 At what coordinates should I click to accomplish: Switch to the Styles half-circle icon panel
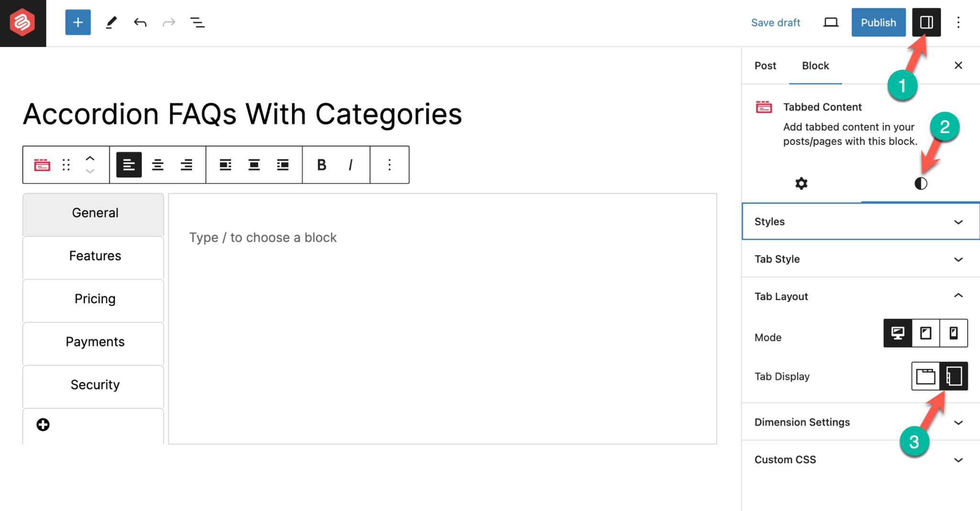tap(920, 183)
